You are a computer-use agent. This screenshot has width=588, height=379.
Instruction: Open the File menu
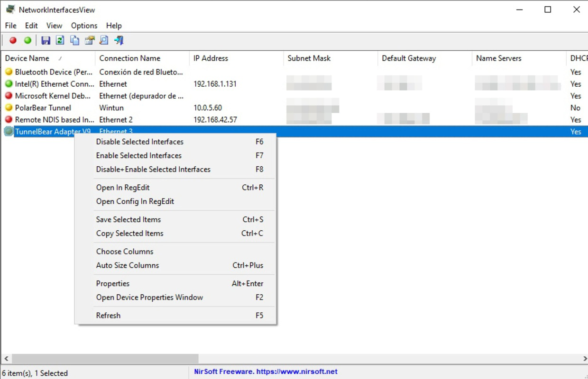[10, 26]
